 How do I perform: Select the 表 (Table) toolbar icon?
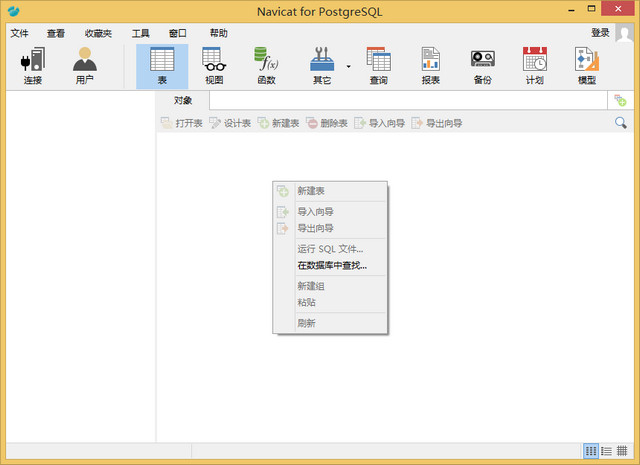pyautogui.click(x=162, y=66)
